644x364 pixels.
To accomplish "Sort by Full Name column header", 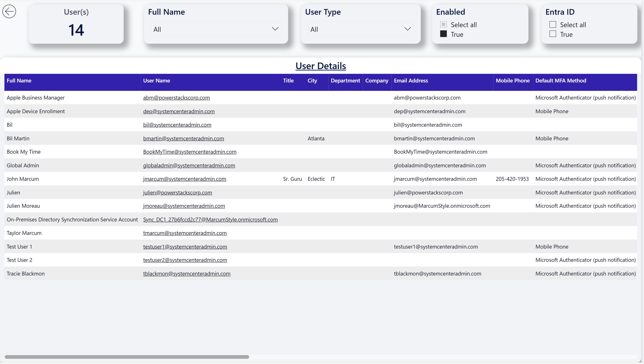I will (19, 80).
